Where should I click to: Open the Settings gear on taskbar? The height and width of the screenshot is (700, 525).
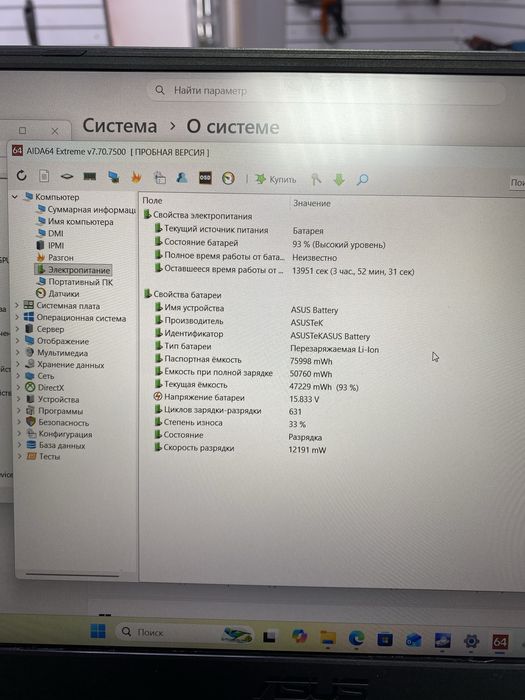[x=471, y=641]
